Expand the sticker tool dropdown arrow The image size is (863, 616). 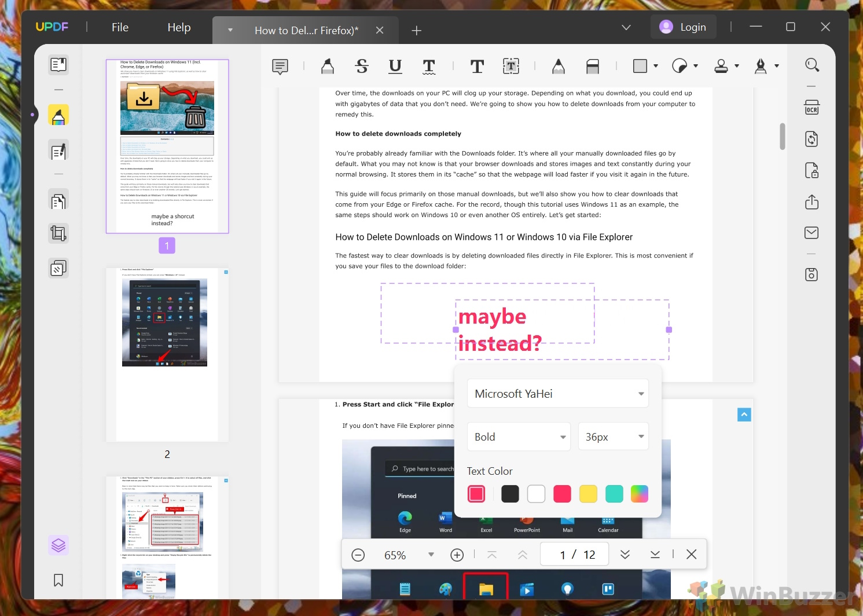click(x=696, y=66)
